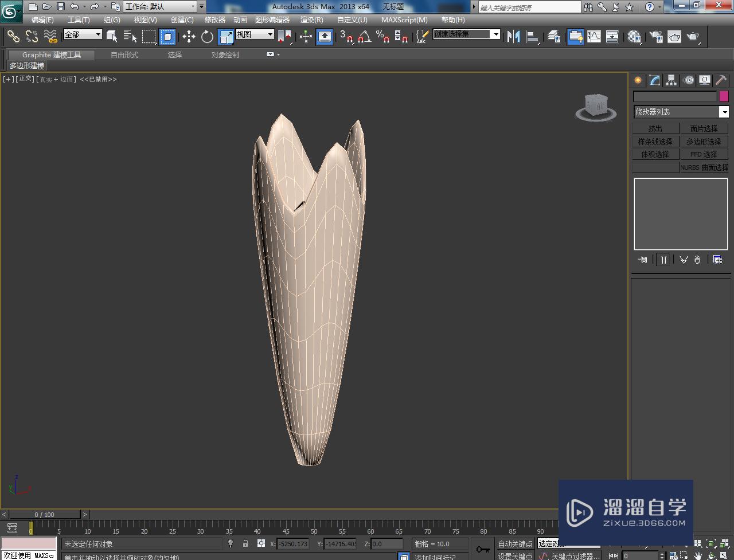Viewport: 734px width, 560px height.
Task: Toggle Keyboard Shortcut Override
Action: coord(325,37)
